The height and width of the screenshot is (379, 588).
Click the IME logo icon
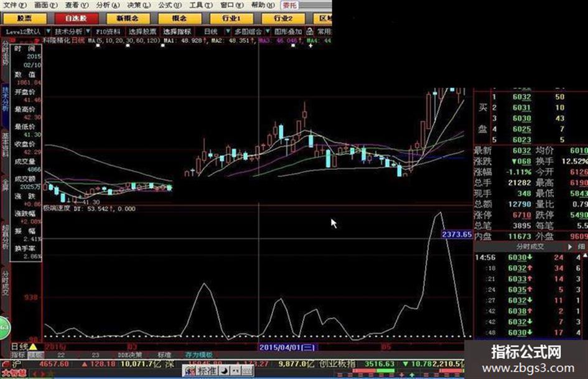(x=190, y=371)
